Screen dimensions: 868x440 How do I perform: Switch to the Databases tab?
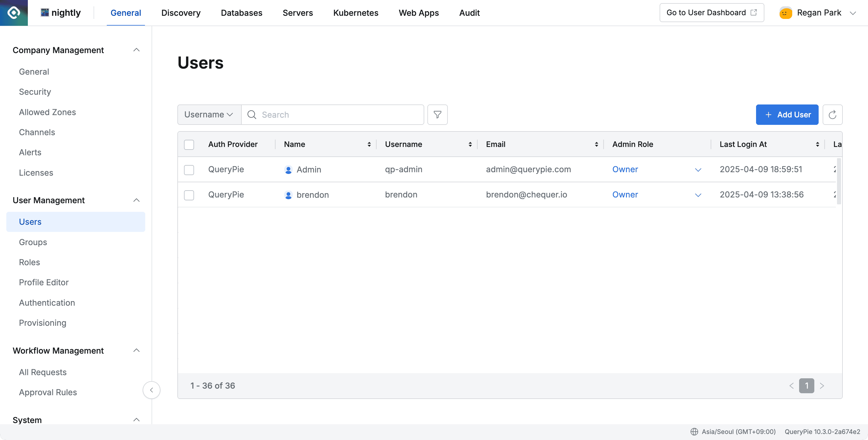[x=241, y=13]
